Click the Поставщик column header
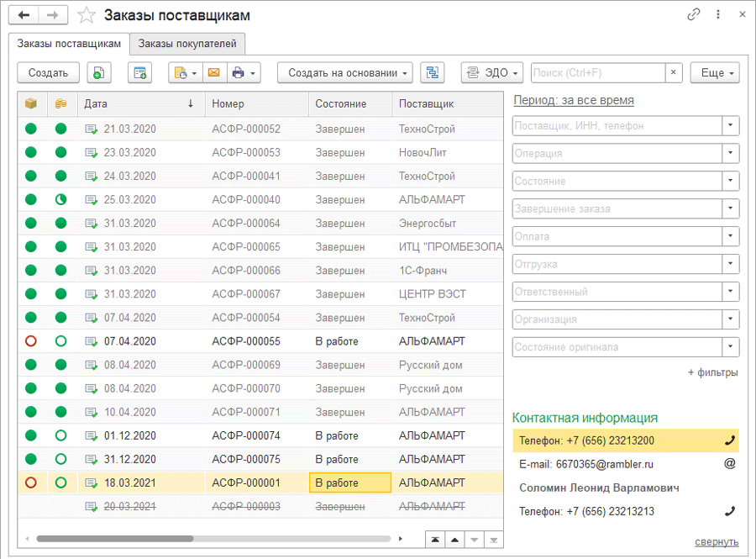756x559 pixels. pos(448,103)
